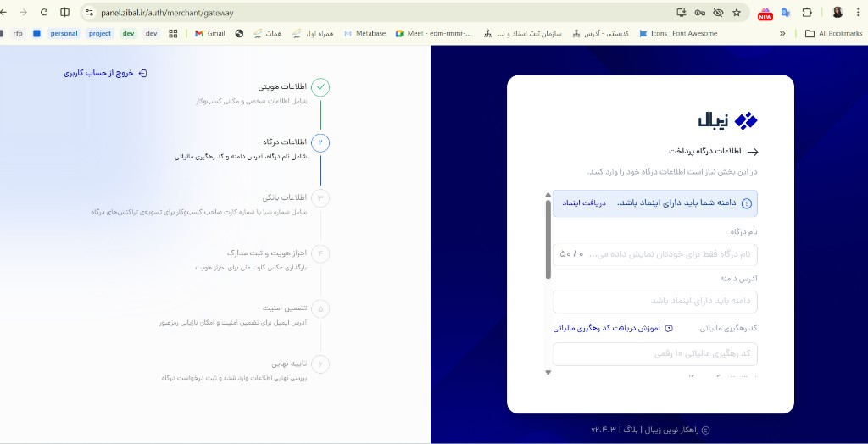The width and height of the screenshot is (868, 444).
Task: Focus the کد رهگیری مالیاتی input field
Action: 655,354
